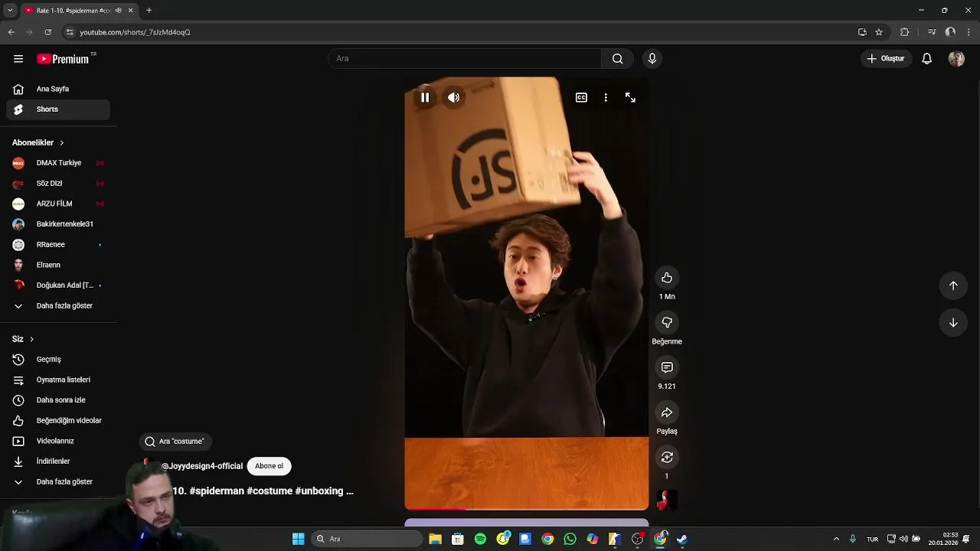Open the tab search dropdown arrow

tap(10, 11)
